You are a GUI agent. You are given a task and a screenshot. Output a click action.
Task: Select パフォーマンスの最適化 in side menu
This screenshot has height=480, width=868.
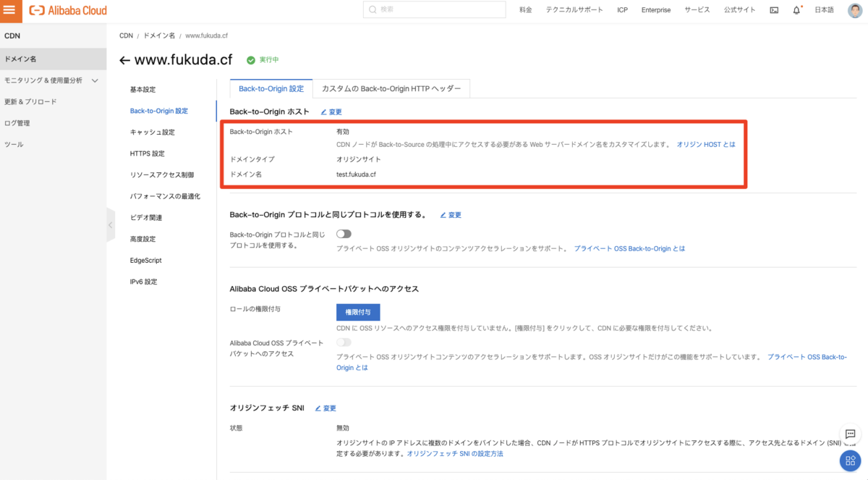[165, 196]
